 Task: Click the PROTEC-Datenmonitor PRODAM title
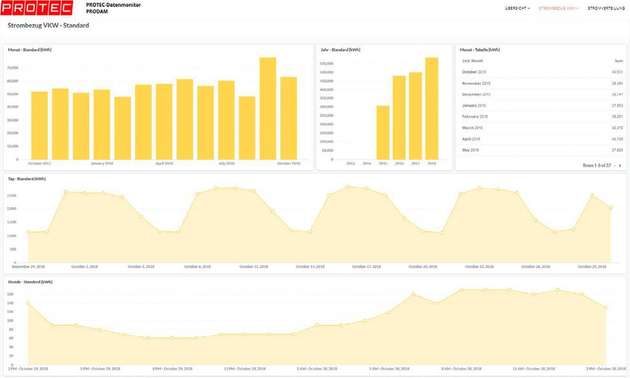pos(113,8)
